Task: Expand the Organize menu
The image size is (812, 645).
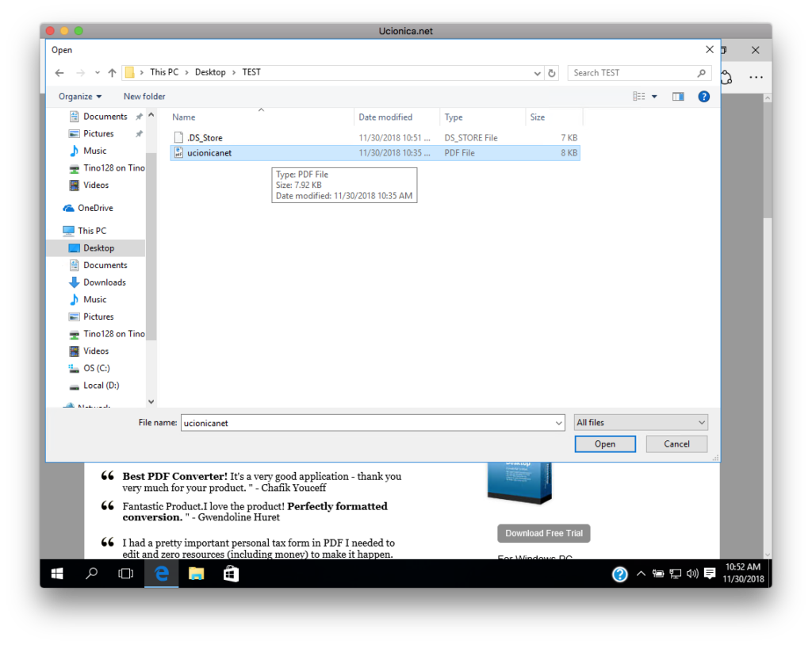Action: pyautogui.click(x=80, y=97)
